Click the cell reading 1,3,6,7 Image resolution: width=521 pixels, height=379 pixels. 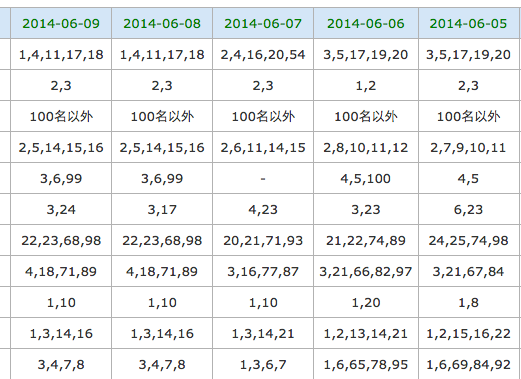[263, 364]
